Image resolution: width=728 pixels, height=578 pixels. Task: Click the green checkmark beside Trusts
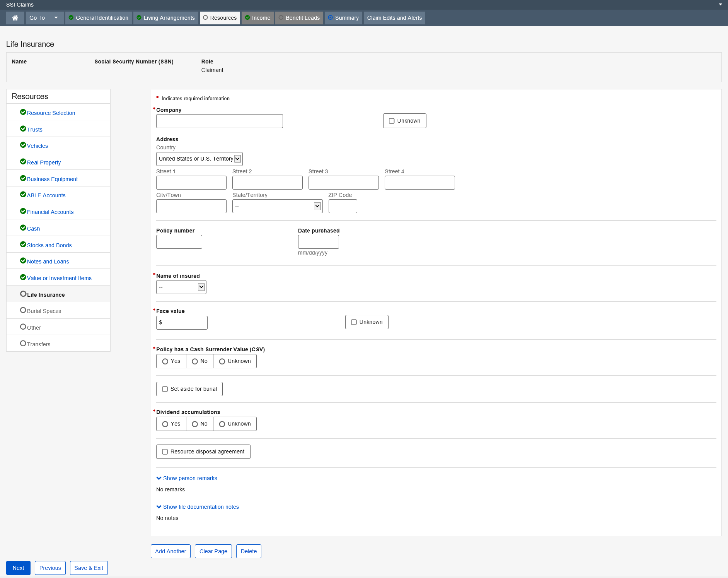(x=23, y=129)
